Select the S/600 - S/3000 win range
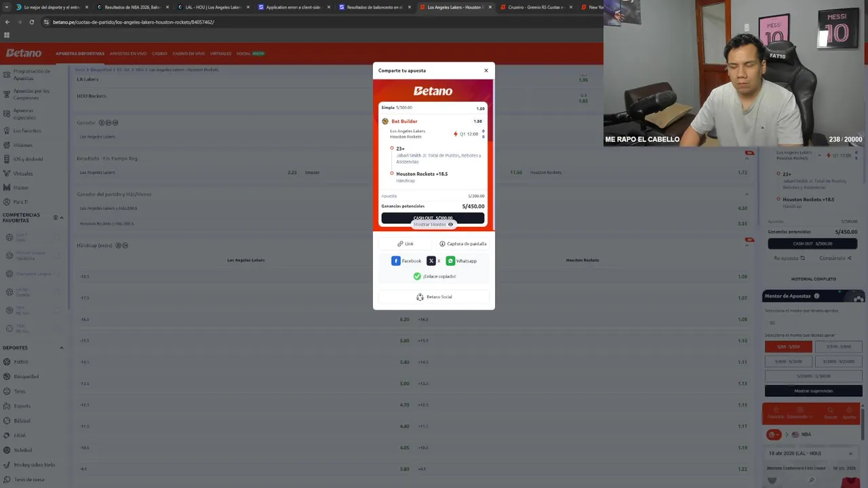 click(788, 361)
